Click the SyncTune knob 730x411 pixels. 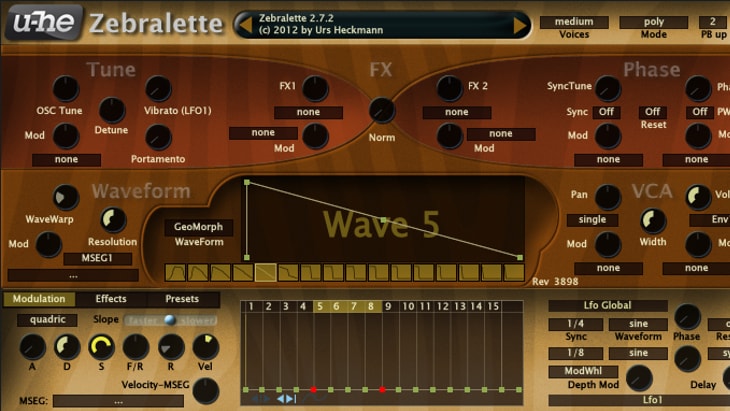pyautogui.click(x=608, y=88)
